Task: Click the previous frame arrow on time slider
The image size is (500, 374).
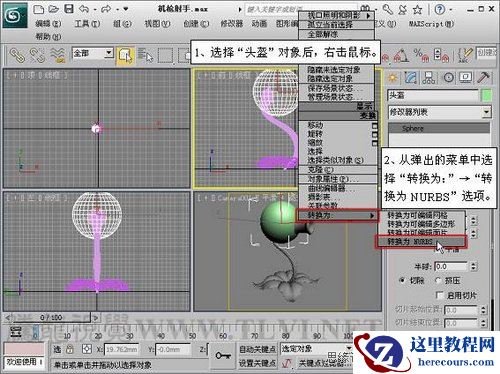Action: (8, 317)
